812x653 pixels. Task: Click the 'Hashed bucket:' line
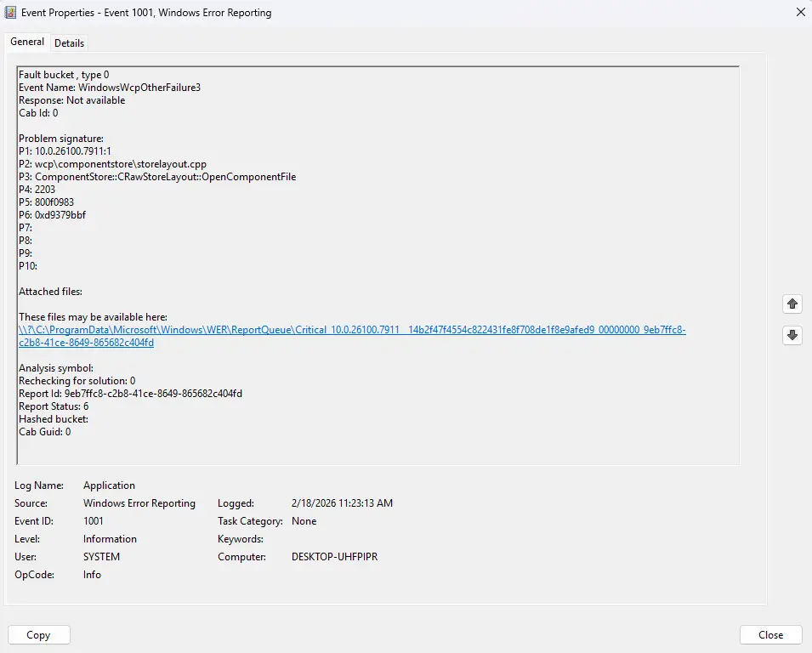pos(54,419)
